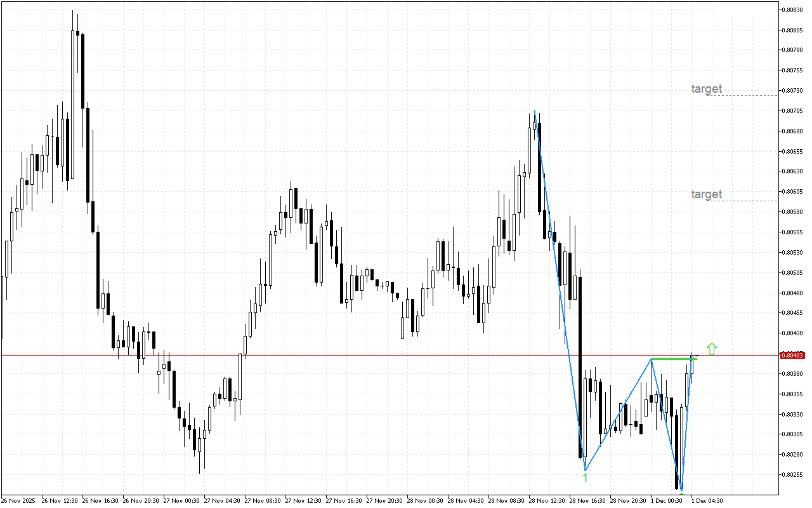Click the 1 Dec 00:30 time label
This screenshot has width=812, height=508.
[668, 500]
